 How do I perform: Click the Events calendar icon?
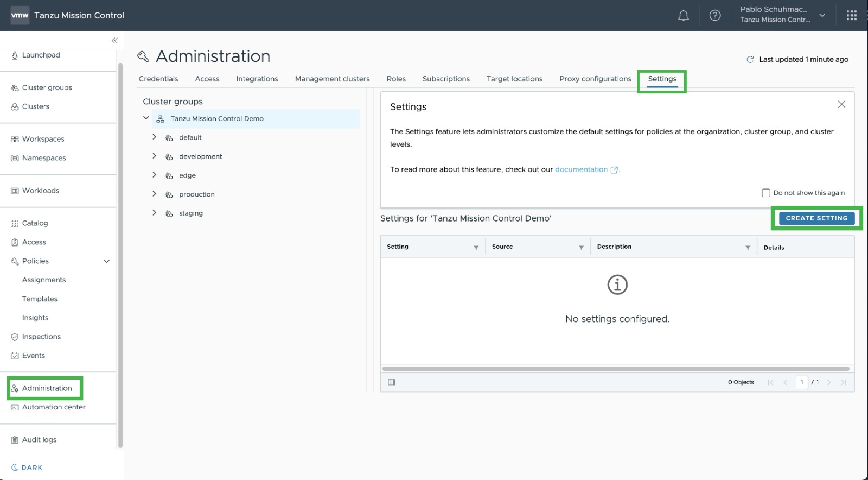point(15,356)
